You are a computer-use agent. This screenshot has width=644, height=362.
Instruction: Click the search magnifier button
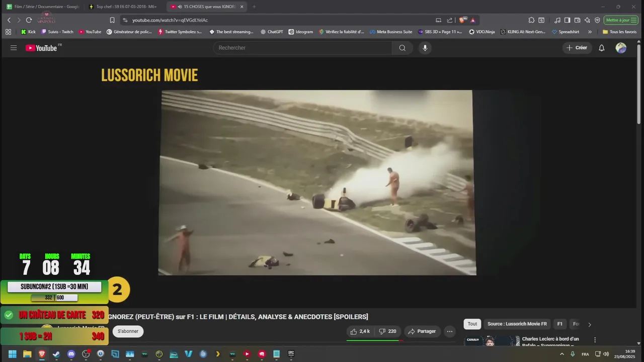[x=403, y=48]
